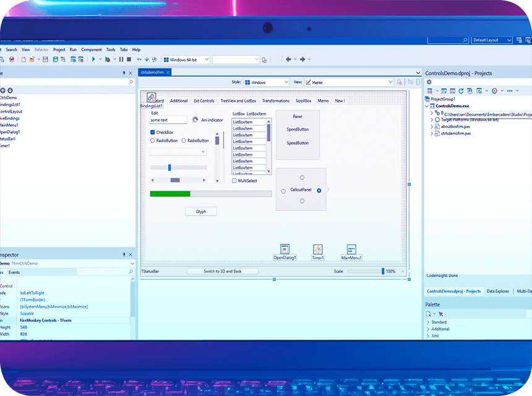Select the OpenDialog1 component icon
This screenshot has height=396, width=532.
pyautogui.click(x=285, y=249)
